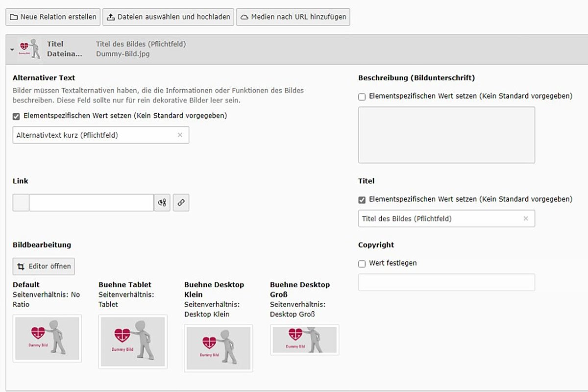This screenshot has width=588, height=392.
Task: Open the Default crop preview thumbnail
Action: pos(47,338)
